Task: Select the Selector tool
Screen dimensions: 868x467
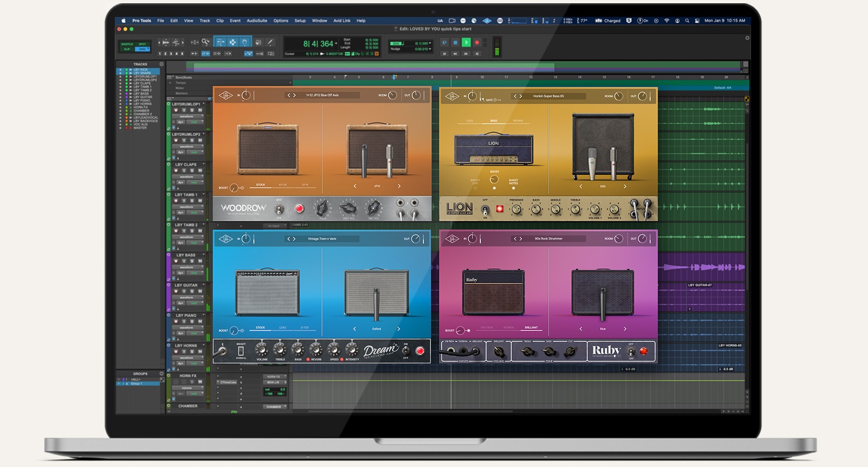Action: tap(232, 42)
